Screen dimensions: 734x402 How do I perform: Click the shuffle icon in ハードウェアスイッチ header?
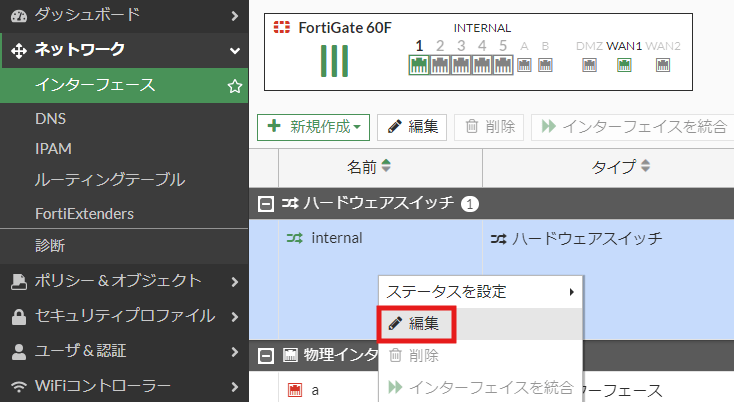click(x=290, y=203)
